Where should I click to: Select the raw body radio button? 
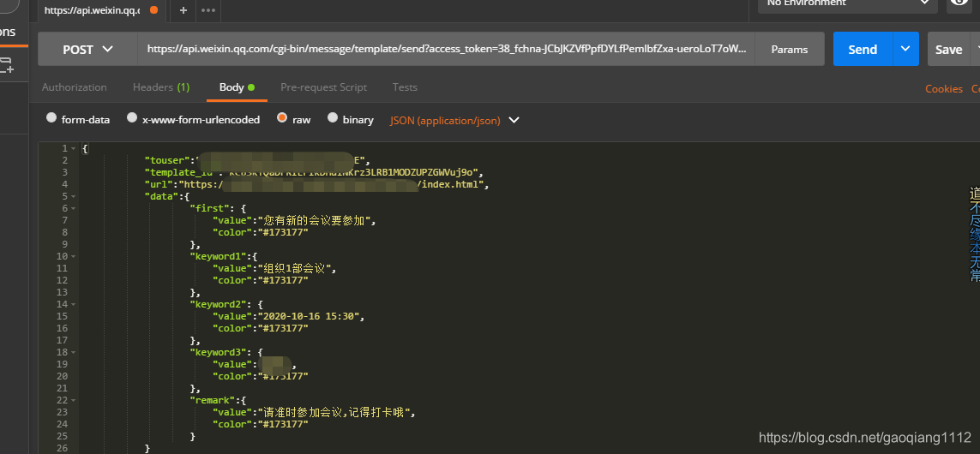click(282, 117)
